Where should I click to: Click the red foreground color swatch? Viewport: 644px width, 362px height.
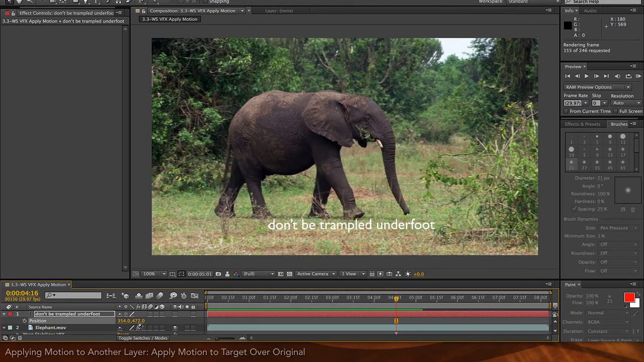pos(629,298)
